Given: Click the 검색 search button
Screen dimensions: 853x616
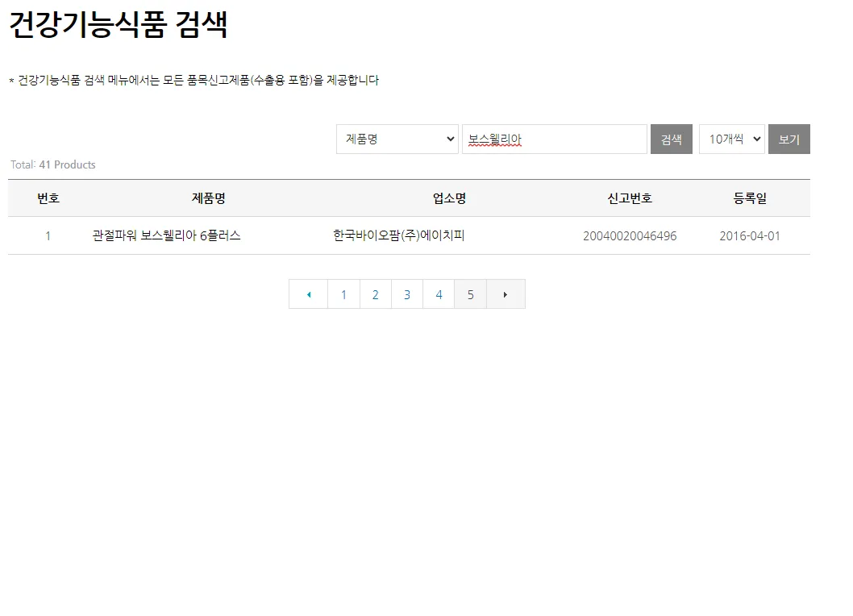Looking at the screenshot, I should pos(671,139).
